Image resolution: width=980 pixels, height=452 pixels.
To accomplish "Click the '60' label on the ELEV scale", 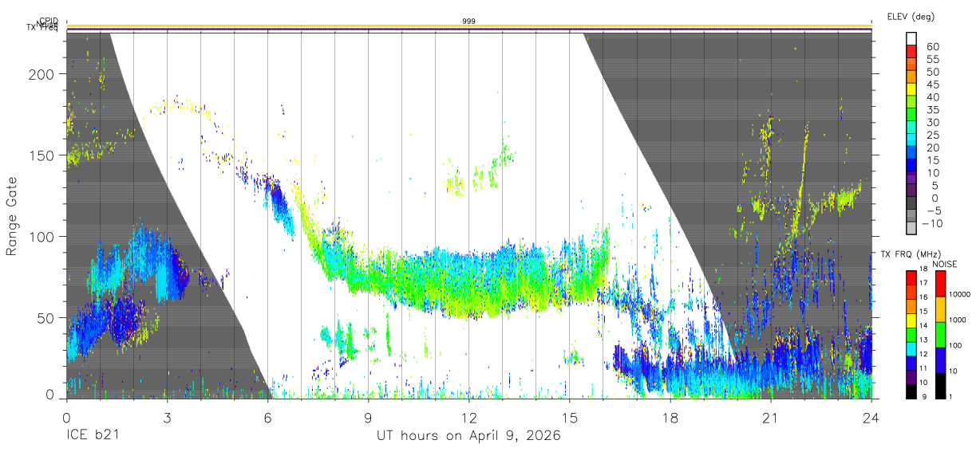I will pos(931,47).
